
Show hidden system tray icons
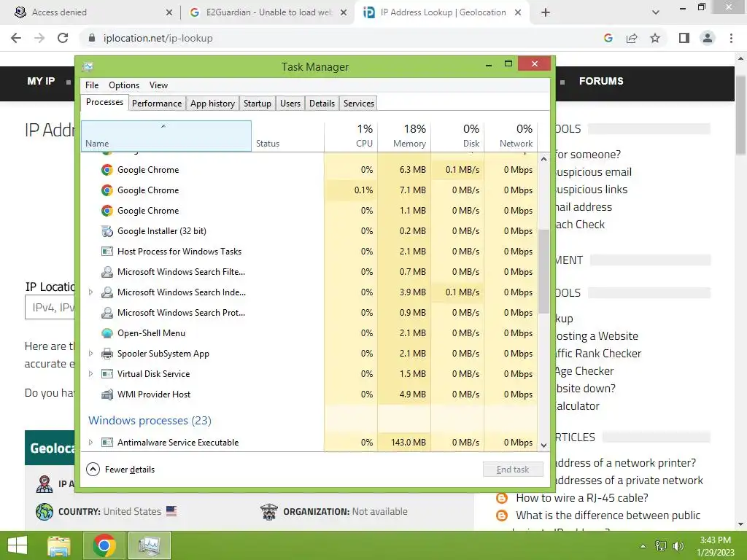643,546
